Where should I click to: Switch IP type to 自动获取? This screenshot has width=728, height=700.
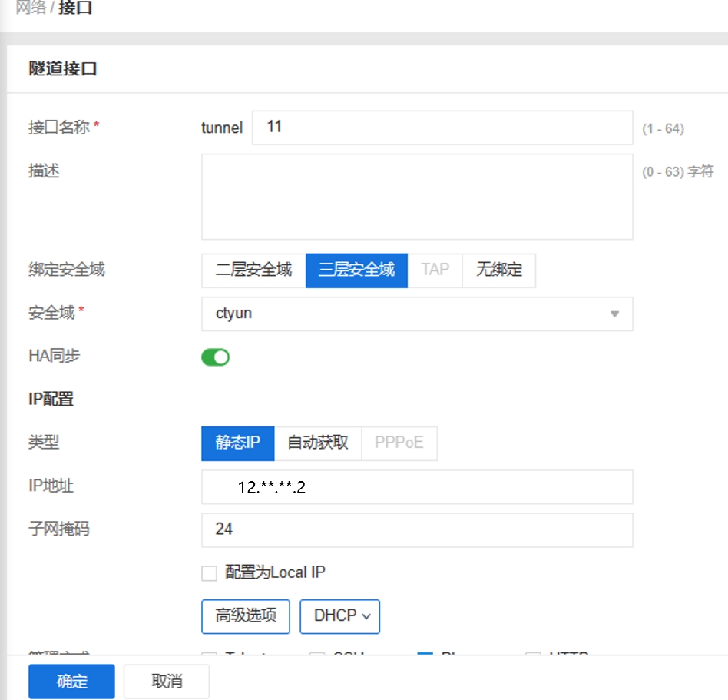pyautogui.click(x=318, y=443)
